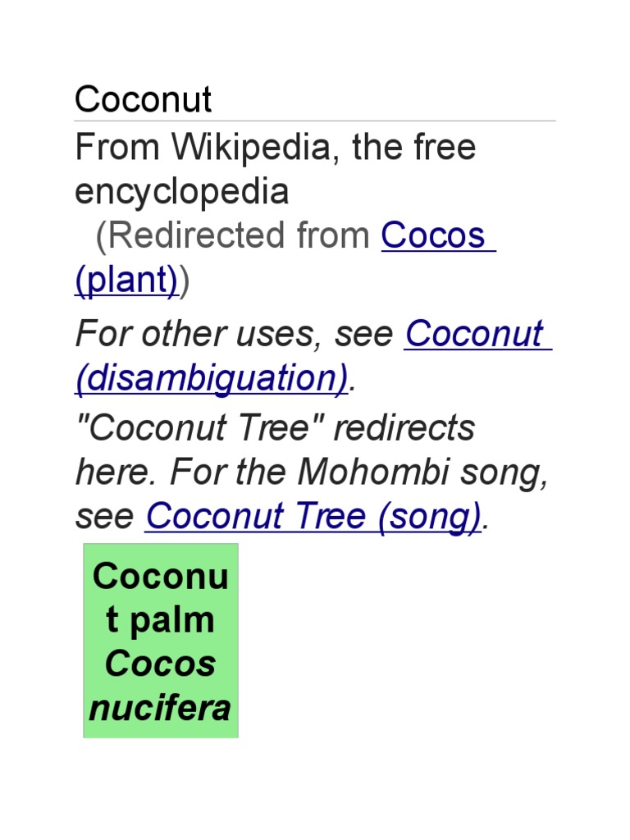
Task: Click the horizontal rule below the title
Action: [315, 121]
